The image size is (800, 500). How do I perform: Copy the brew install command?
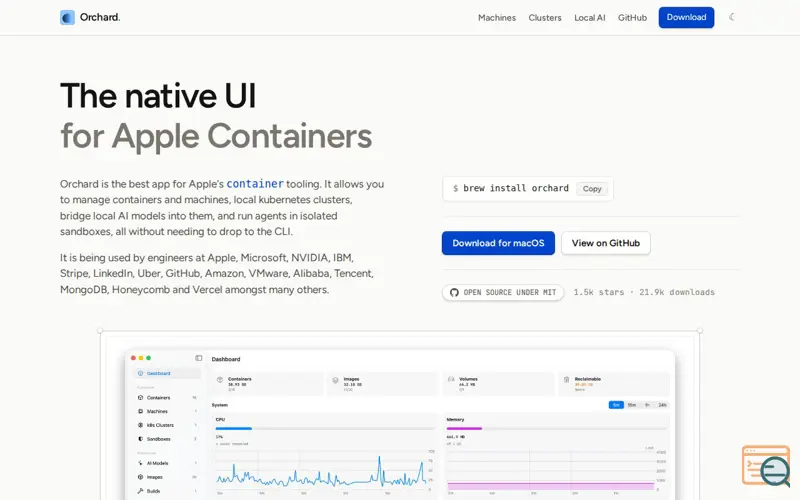[x=592, y=189]
